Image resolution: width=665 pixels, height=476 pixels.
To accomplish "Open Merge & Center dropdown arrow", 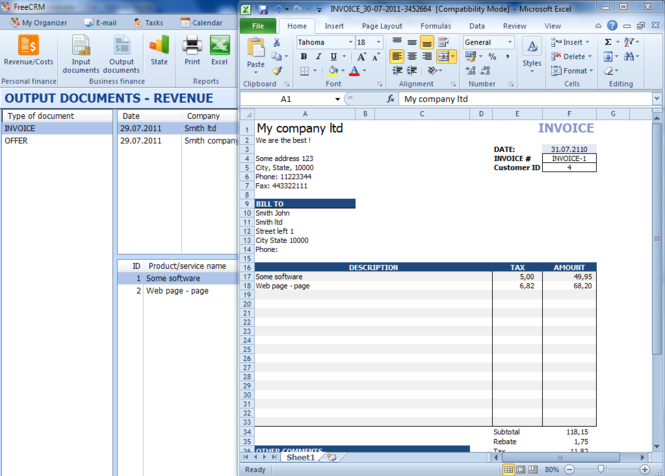I will (x=453, y=56).
